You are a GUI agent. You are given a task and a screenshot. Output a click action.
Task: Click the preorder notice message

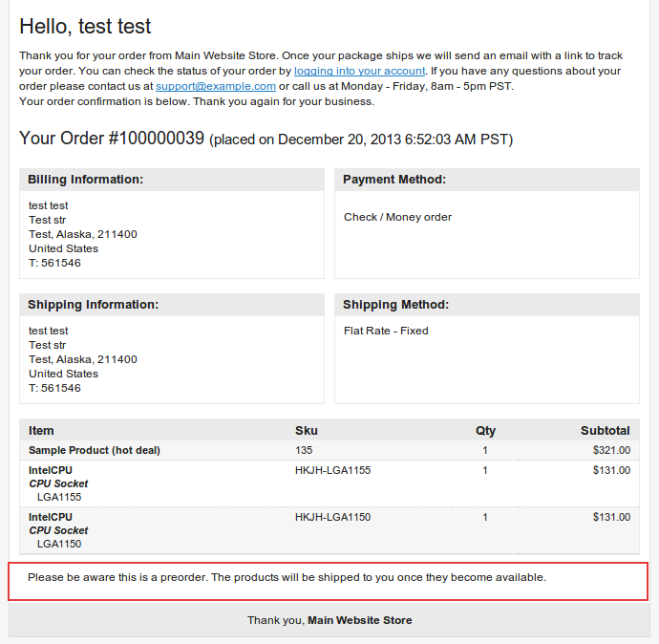click(x=287, y=577)
